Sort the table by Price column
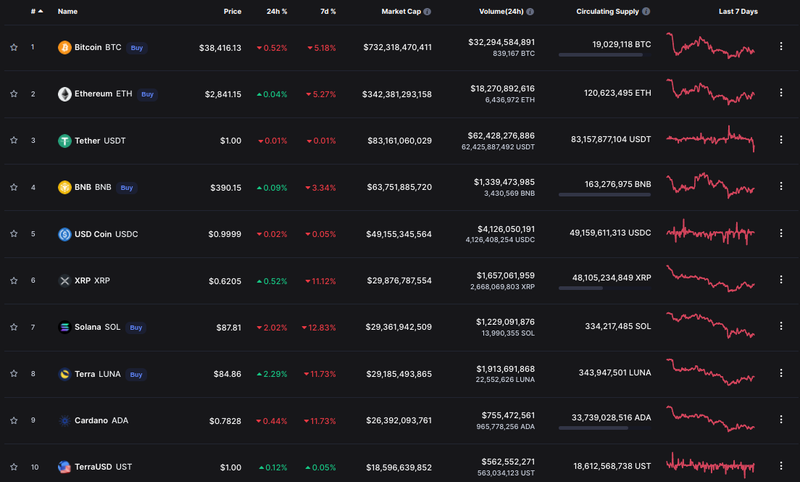Image resolution: width=800 pixels, height=482 pixels. point(232,12)
